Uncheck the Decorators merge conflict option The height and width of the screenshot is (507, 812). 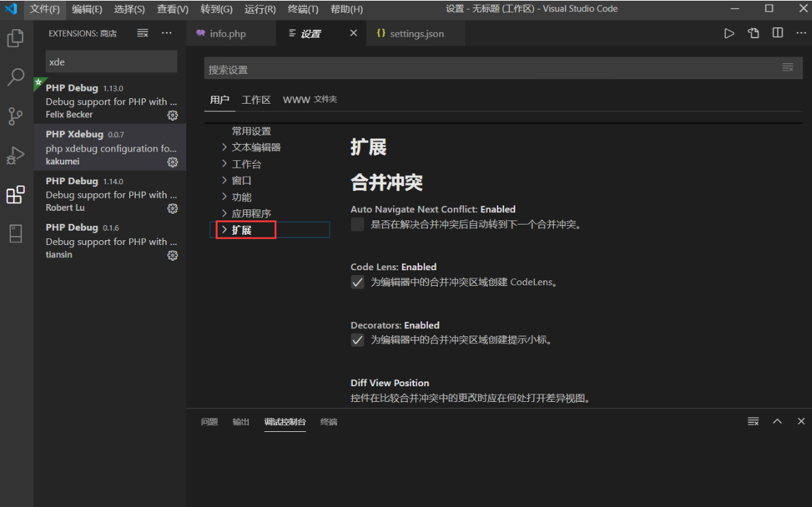click(357, 339)
